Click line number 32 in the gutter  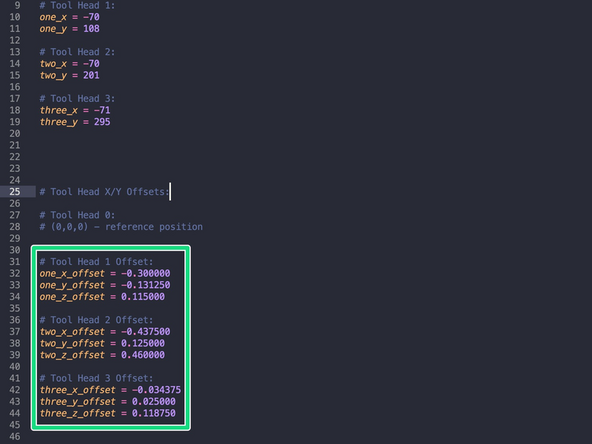point(15,273)
